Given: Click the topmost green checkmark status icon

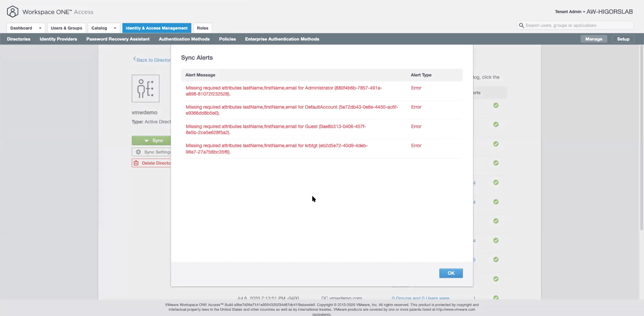Looking at the screenshot, I should tap(496, 105).
